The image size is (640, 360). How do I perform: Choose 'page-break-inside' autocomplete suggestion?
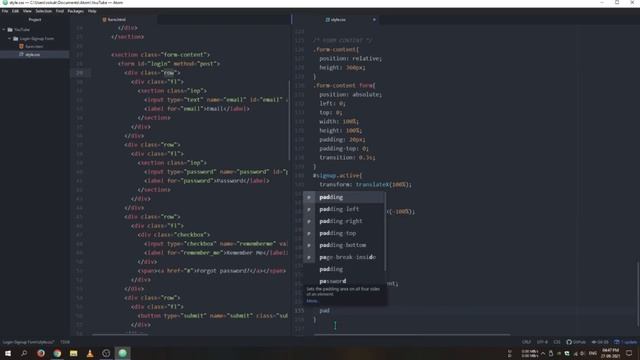344,258
